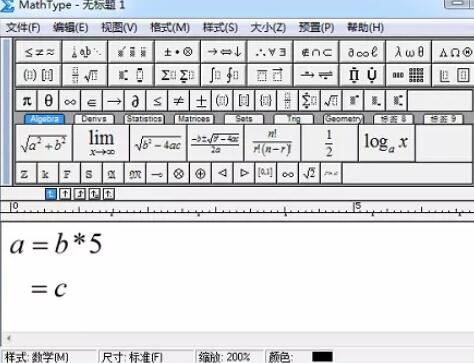Open the 编辑(E) menu
Screen dimensions: 474x363
(70, 27)
